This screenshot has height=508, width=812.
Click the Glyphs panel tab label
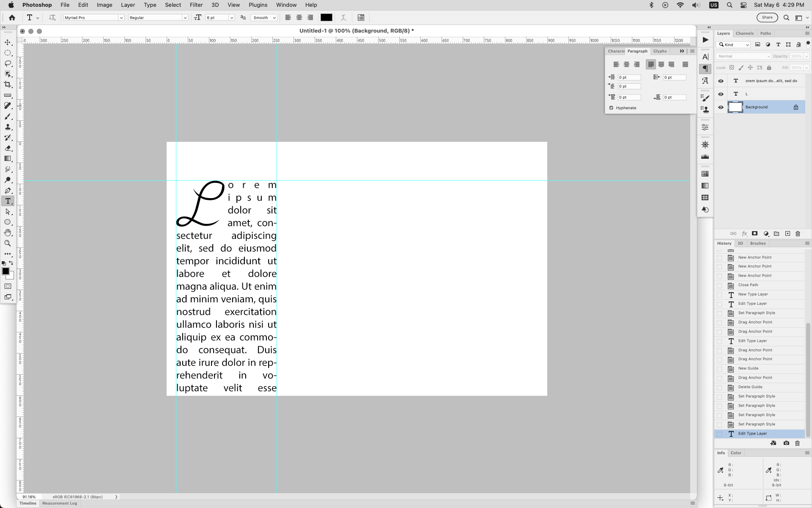[x=659, y=51]
